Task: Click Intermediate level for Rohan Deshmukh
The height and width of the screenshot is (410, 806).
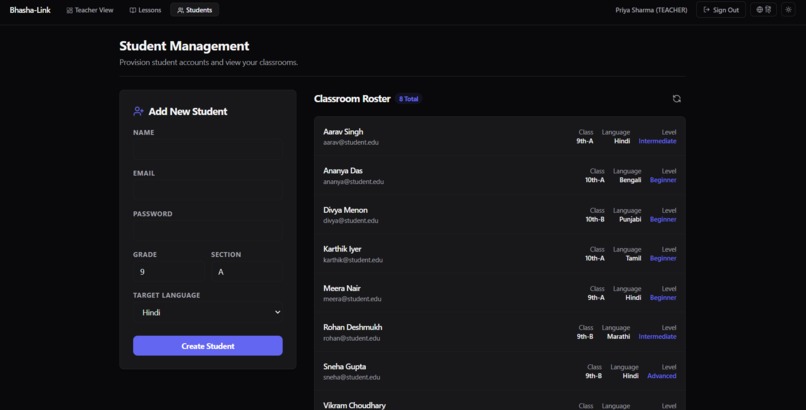Action: click(x=657, y=337)
